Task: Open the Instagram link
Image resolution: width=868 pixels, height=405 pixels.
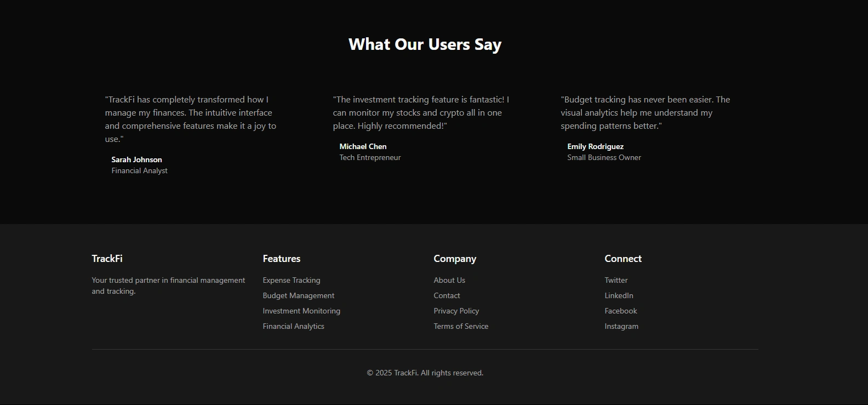Action: pyautogui.click(x=621, y=326)
